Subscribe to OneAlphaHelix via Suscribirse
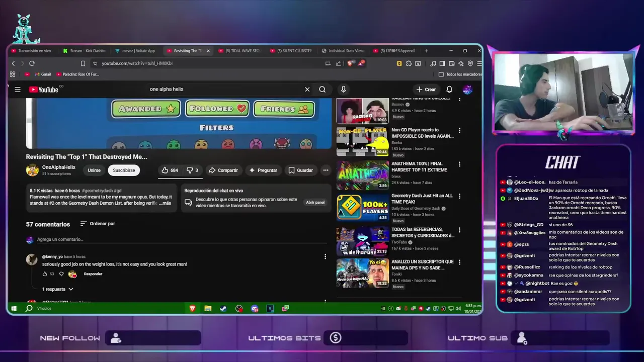This screenshot has height=362, width=644. coord(124,170)
